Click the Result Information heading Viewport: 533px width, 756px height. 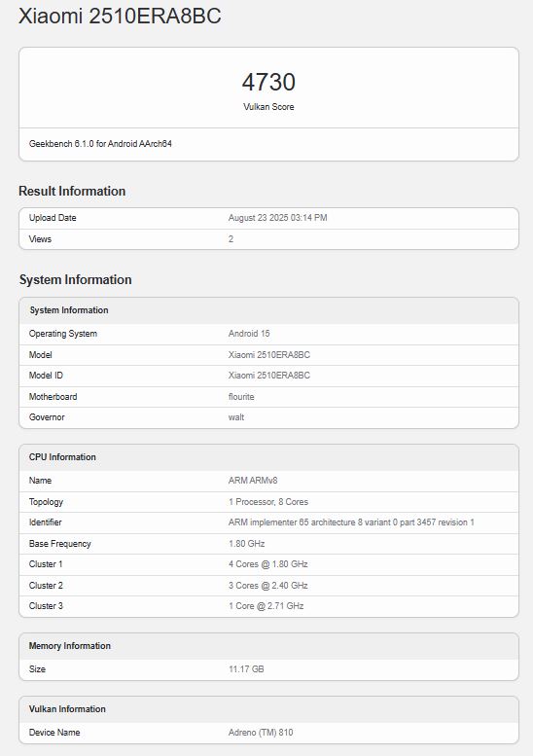[x=72, y=191]
